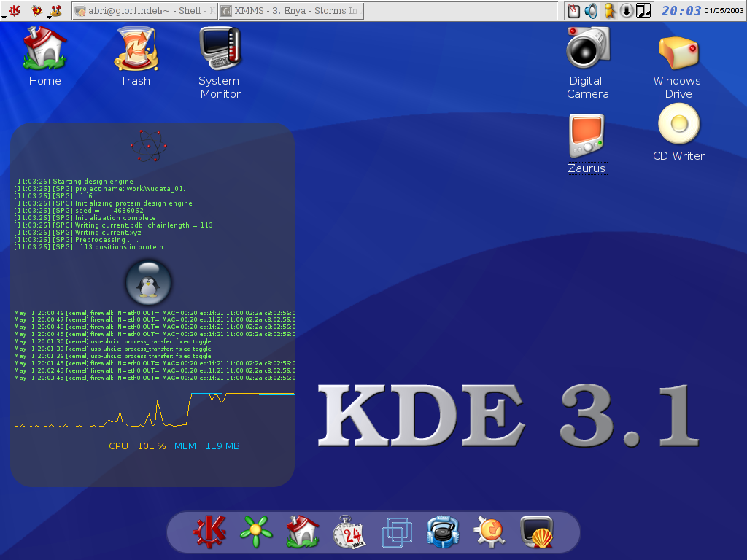
Task: Click the overlapping windows dock icon
Action: 396,532
